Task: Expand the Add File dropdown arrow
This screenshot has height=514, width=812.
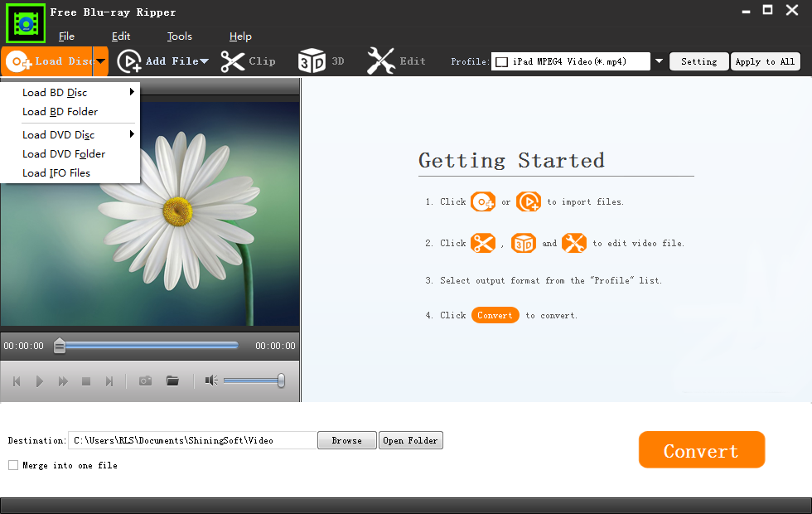Action: pos(204,62)
